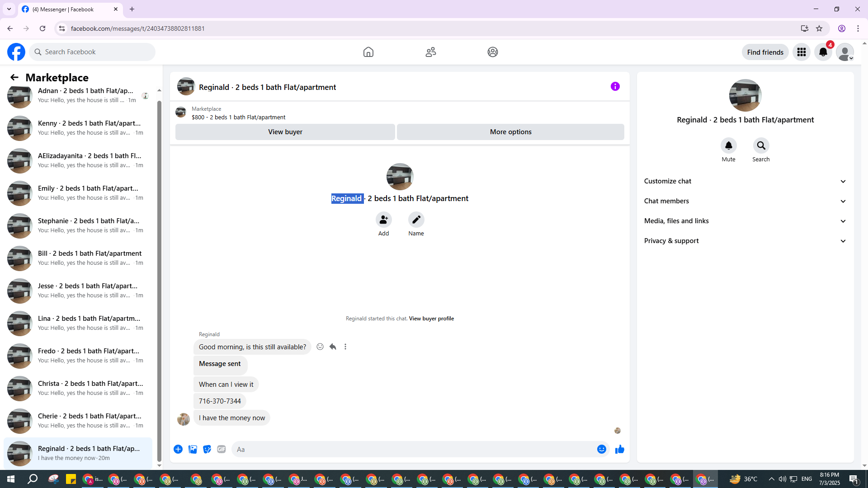Image resolution: width=868 pixels, height=488 pixels.
Task: Click the View buyer button
Action: click(285, 132)
